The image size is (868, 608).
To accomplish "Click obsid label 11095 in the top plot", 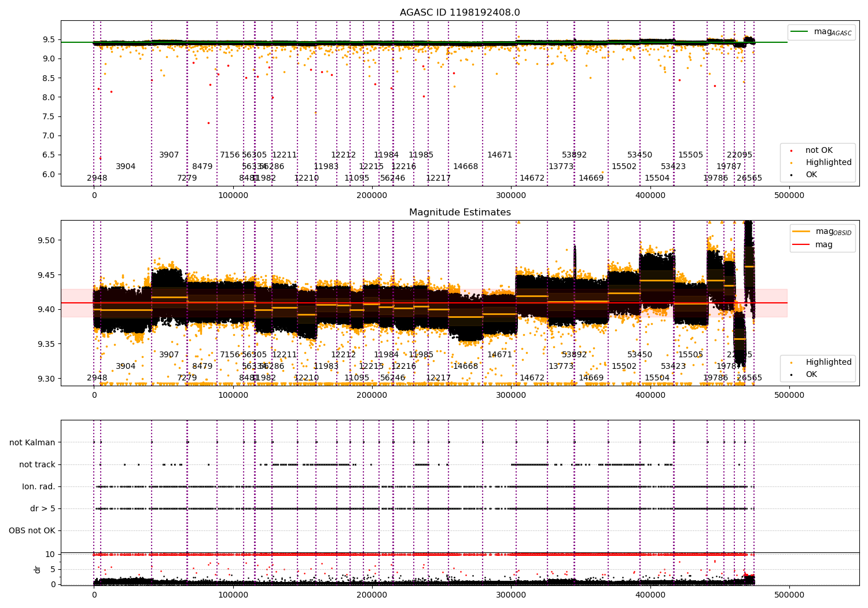I will click(357, 178).
